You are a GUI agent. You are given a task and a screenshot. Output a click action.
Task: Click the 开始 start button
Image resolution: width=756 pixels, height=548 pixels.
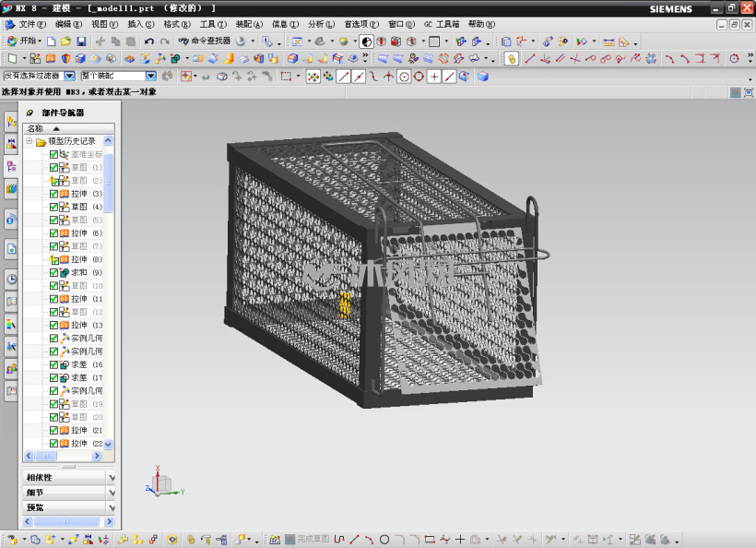point(24,41)
